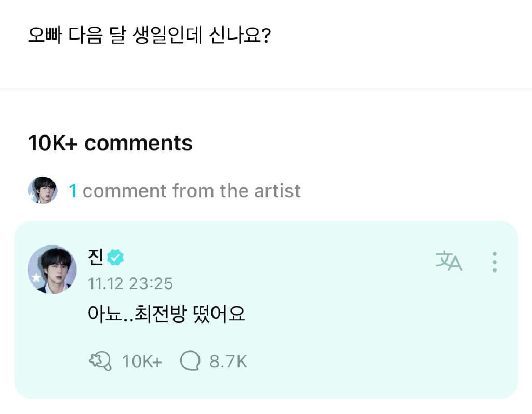This screenshot has width=532, height=414.
Task: Click the comment timestamp 11.12 23:25
Action: (x=130, y=284)
